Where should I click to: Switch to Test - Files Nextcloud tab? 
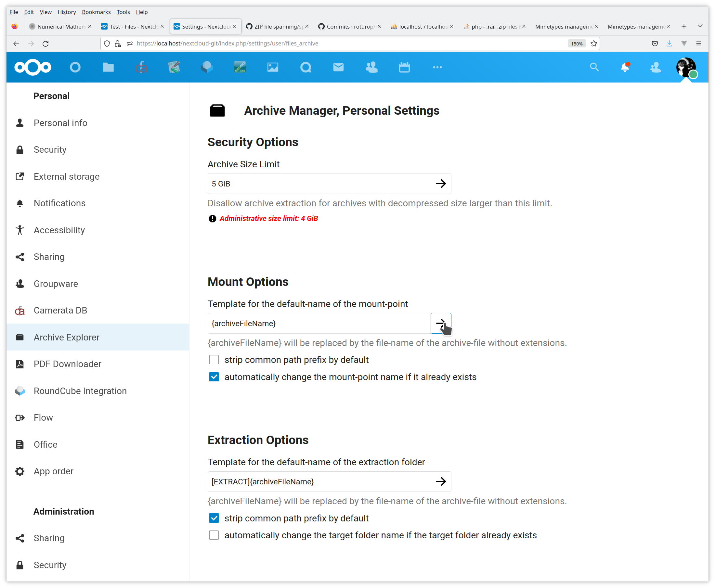pos(130,26)
